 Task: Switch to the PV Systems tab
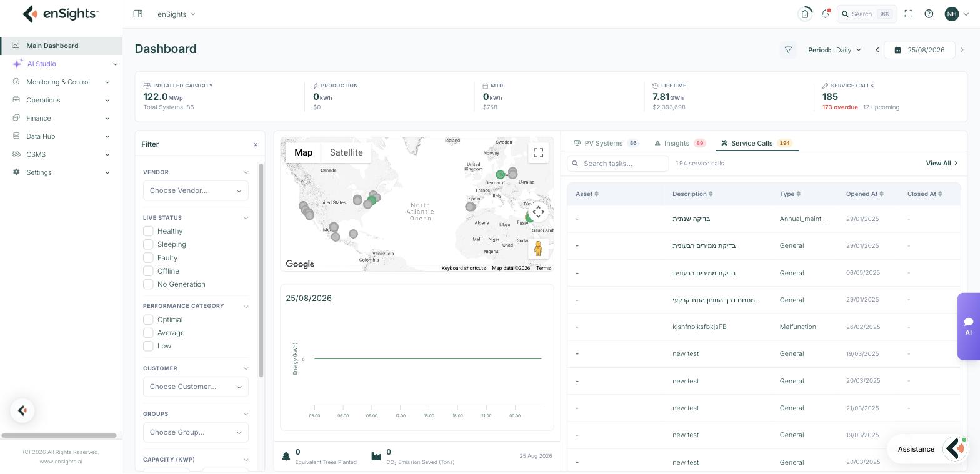click(x=606, y=143)
